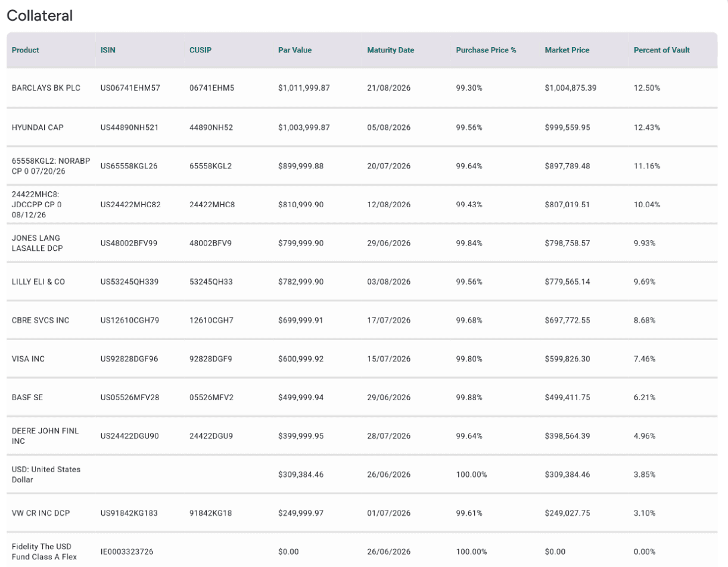Viewport: 728px width, 567px height.
Task: Click the Maturity Date column header
Action: 391,51
